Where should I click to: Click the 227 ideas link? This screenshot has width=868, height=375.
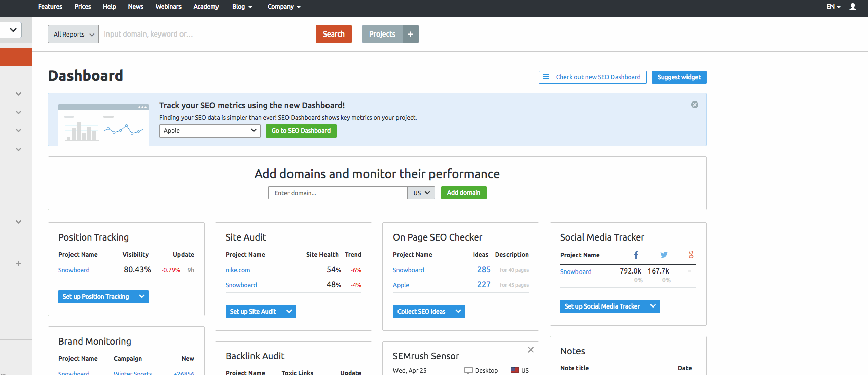pyautogui.click(x=484, y=285)
